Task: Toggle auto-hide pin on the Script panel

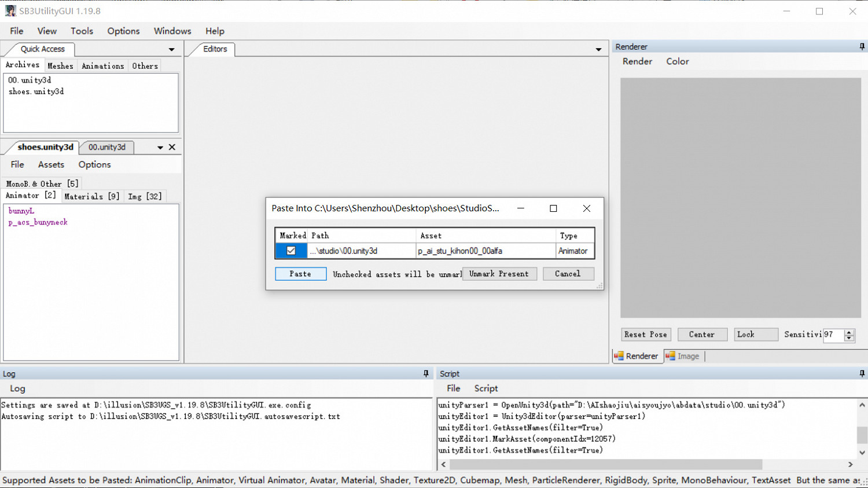Action: 862,373
